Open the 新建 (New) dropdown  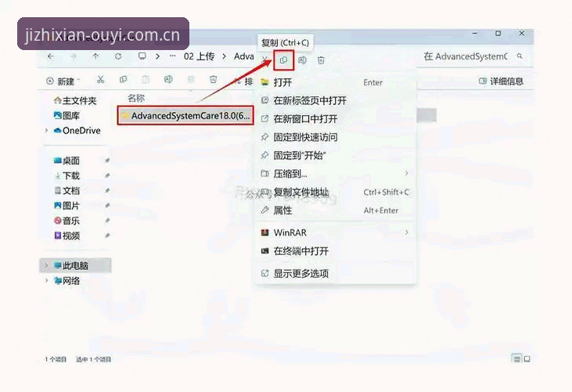(x=63, y=81)
